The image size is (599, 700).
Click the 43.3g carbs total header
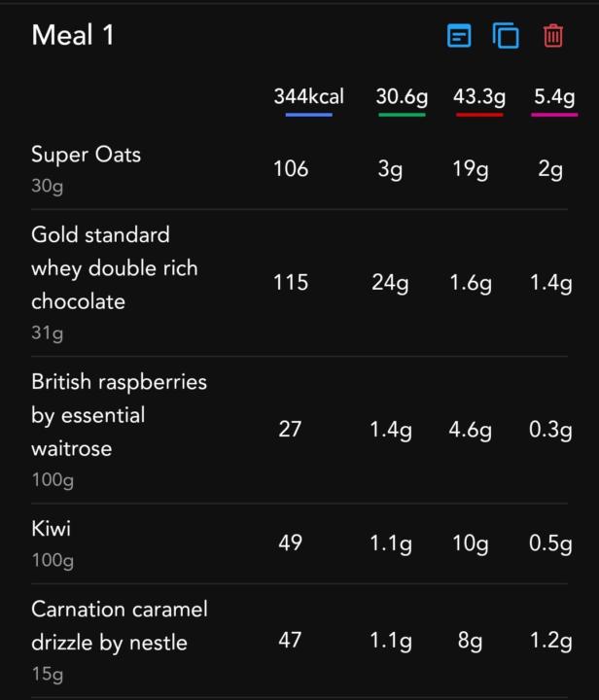pos(478,96)
